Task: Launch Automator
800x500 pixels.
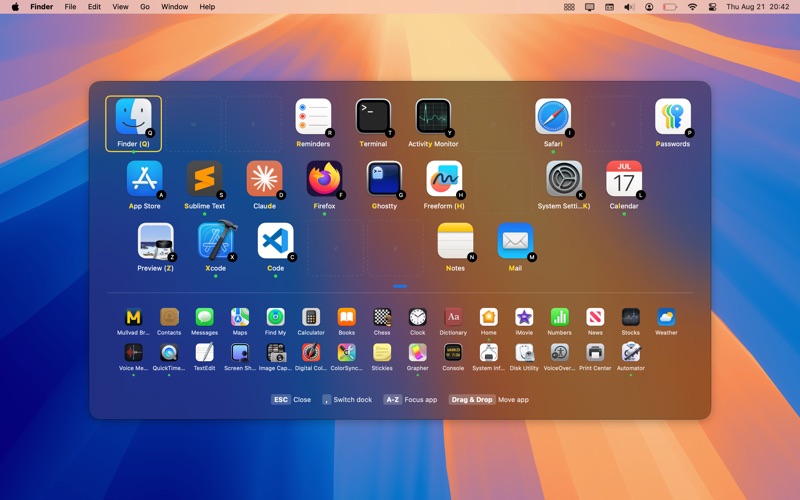Action: tap(631, 353)
